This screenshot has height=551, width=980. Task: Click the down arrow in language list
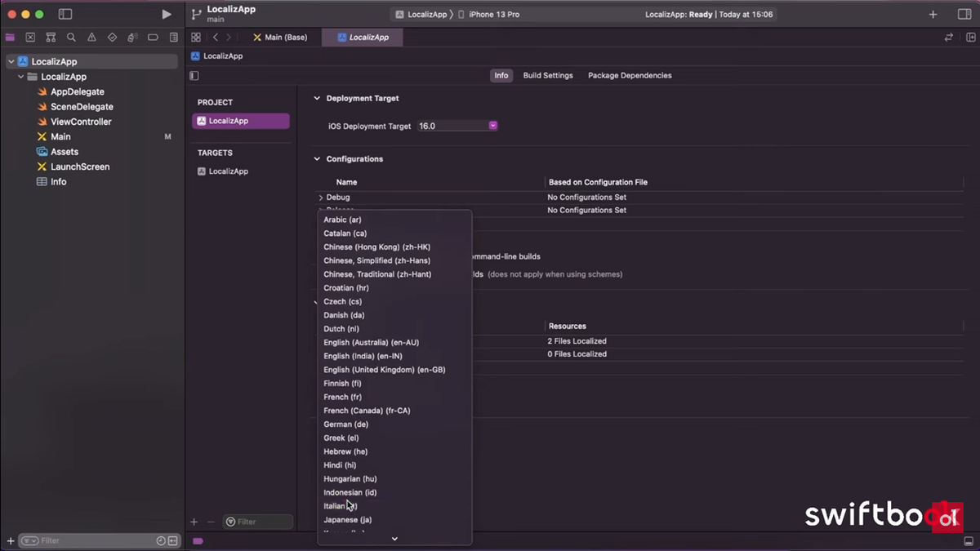point(394,539)
